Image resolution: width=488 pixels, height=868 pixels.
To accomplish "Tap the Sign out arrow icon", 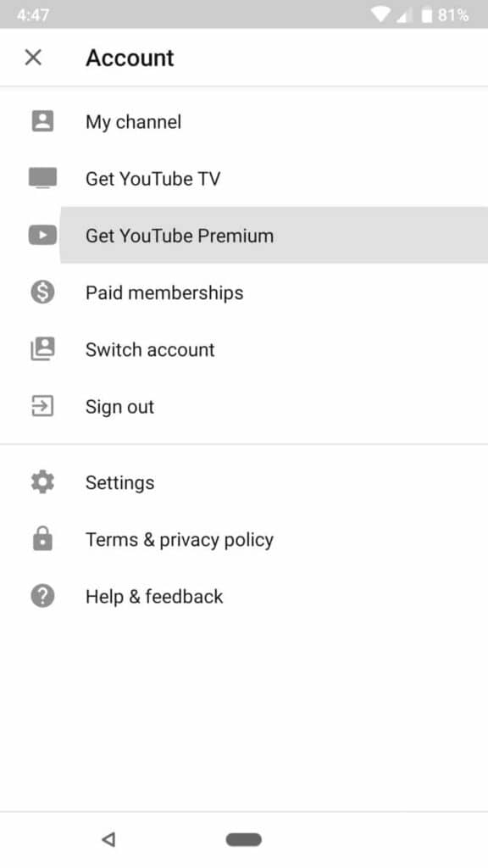I will pos(42,406).
